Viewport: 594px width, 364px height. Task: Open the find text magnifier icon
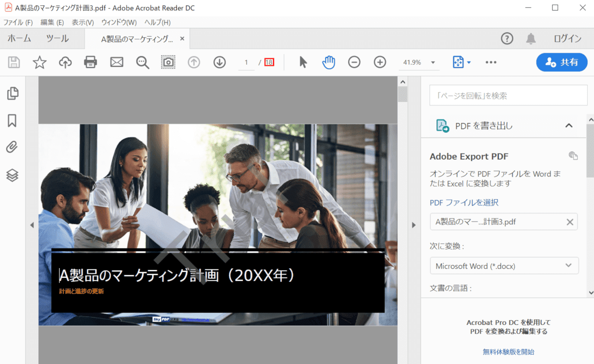pos(143,62)
